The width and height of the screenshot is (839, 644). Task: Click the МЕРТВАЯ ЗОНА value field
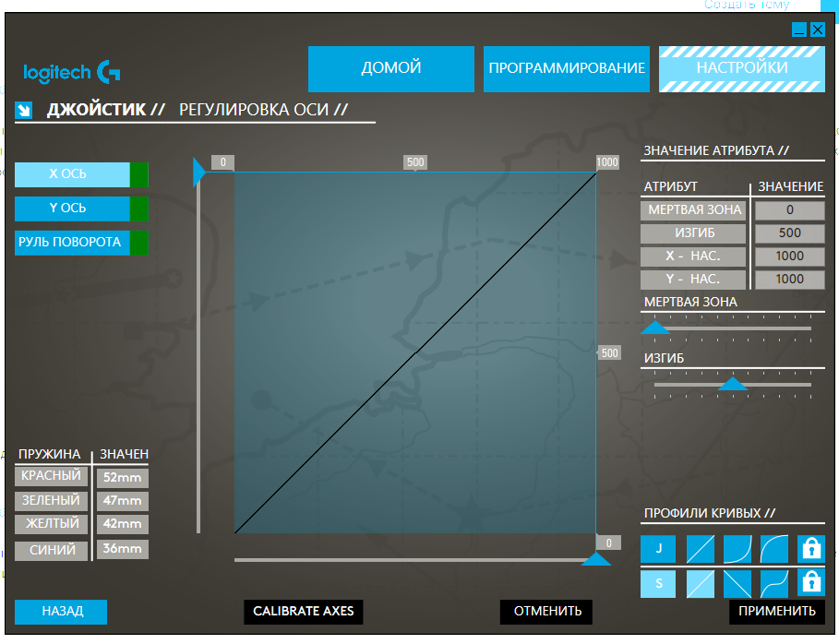point(790,210)
